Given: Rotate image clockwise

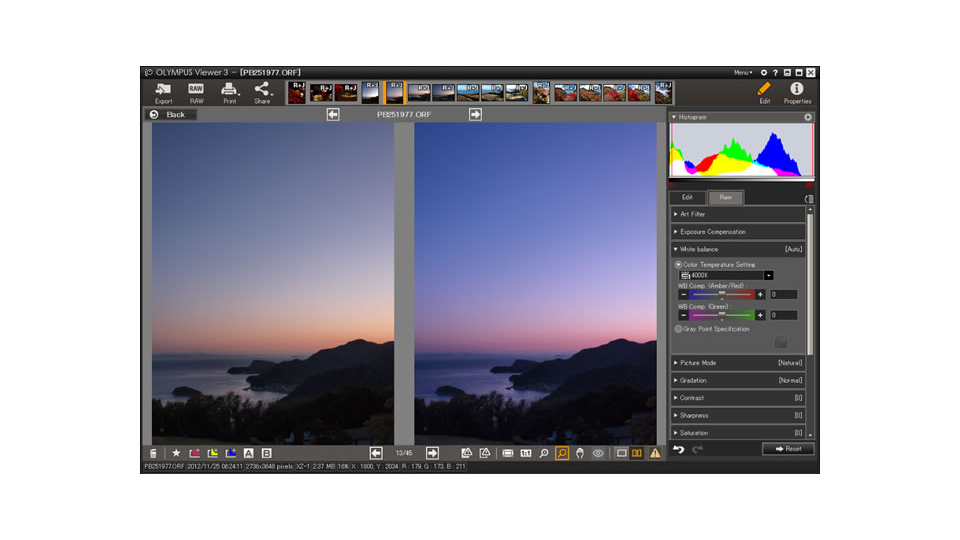Looking at the screenshot, I should point(485,453).
